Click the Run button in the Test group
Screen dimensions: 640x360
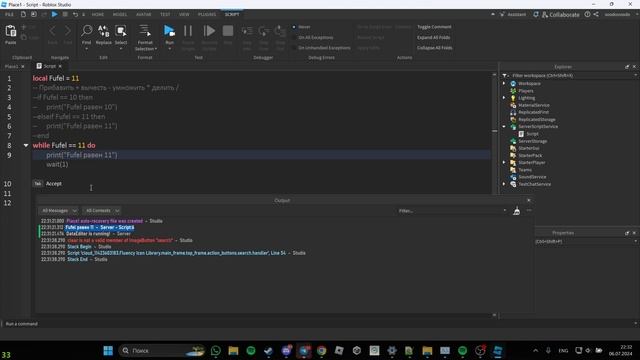169,31
